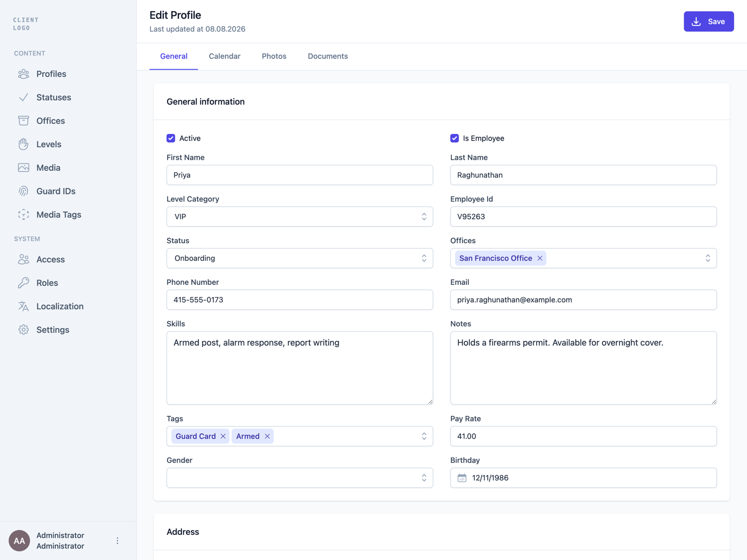
Task: Click the calendar icon in Birthday field
Action: (x=462, y=478)
